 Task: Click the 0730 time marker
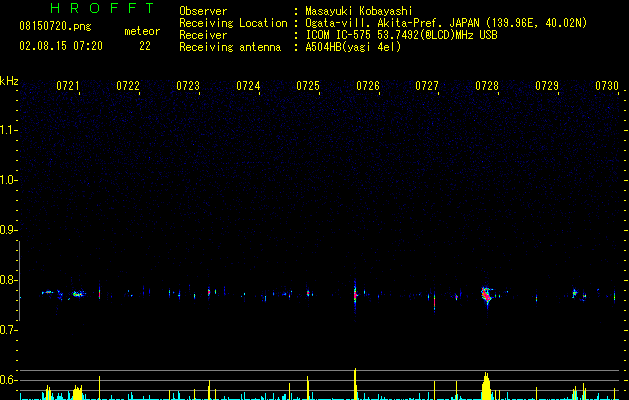(x=607, y=86)
